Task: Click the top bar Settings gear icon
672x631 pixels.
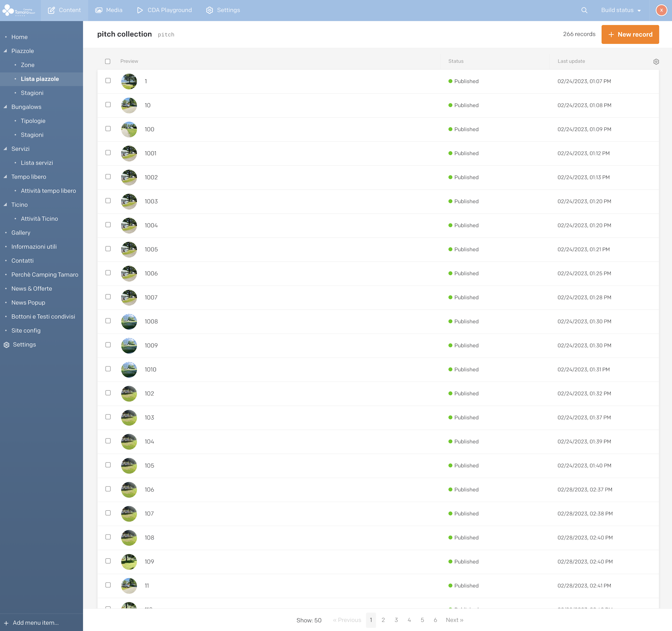Action: coord(210,10)
